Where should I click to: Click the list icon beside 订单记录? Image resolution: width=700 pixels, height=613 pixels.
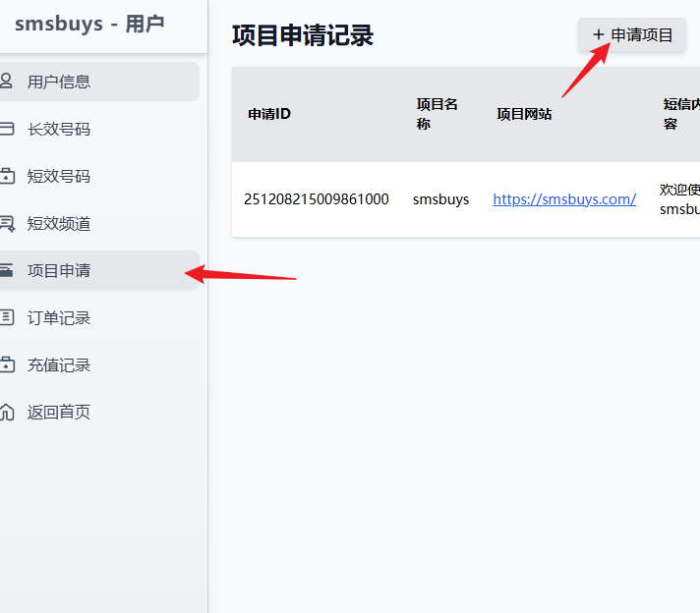pos(6,317)
